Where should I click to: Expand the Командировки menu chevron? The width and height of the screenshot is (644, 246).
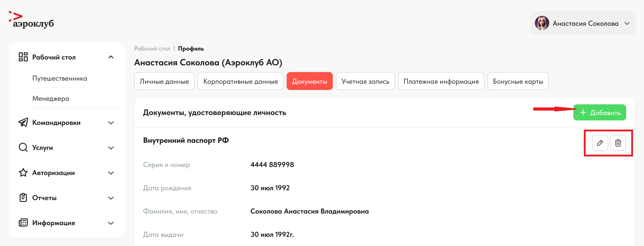tap(111, 123)
